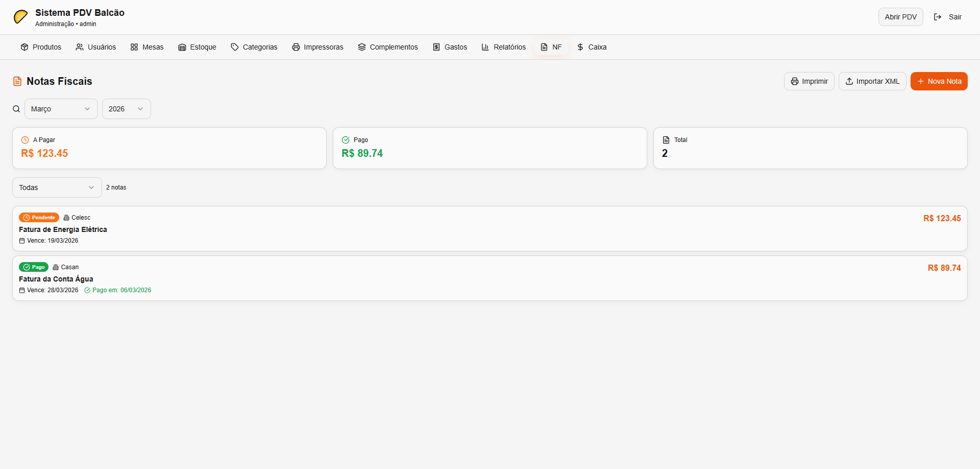Image resolution: width=980 pixels, height=469 pixels.
Task: Click the building icon next to Celesc
Action: [x=66, y=218]
